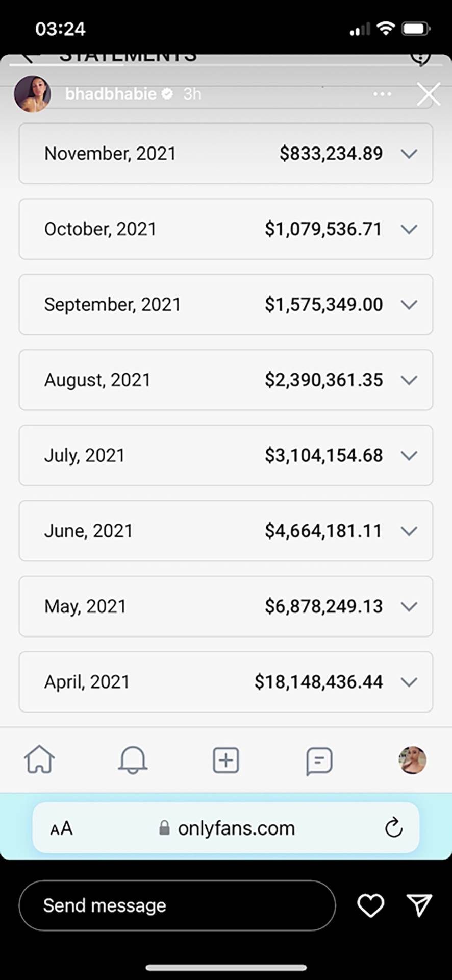
Task: Close the story with the X button
Action: coord(428,94)
